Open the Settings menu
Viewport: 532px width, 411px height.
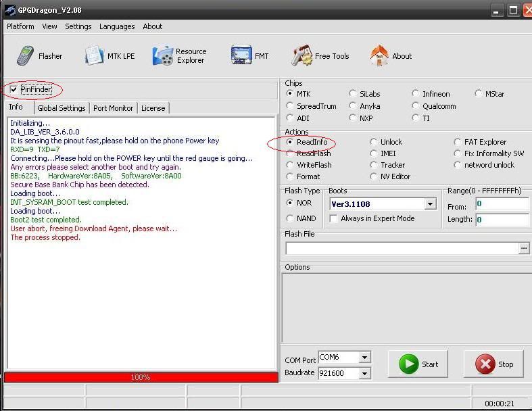[x=78, y=26]
